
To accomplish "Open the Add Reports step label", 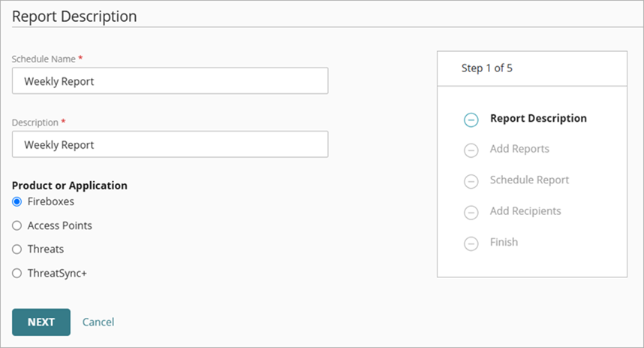I will coord(519,149).
